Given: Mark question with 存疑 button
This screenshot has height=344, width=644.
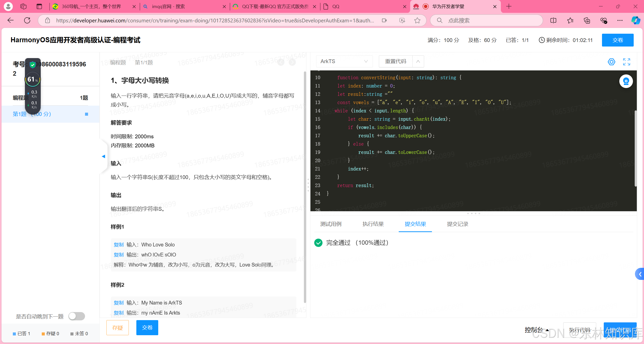Looking at the screenshot, I should (117, 328).
